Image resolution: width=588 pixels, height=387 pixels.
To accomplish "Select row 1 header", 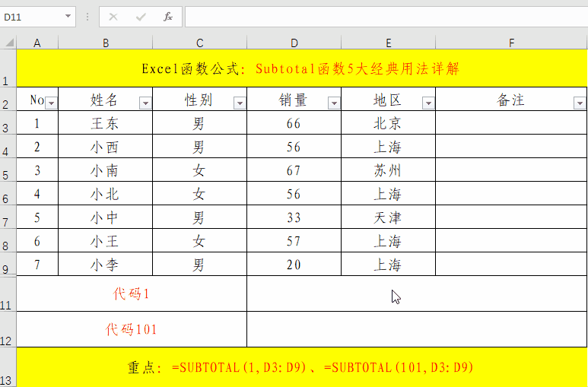I will click(x=8, y=68).
